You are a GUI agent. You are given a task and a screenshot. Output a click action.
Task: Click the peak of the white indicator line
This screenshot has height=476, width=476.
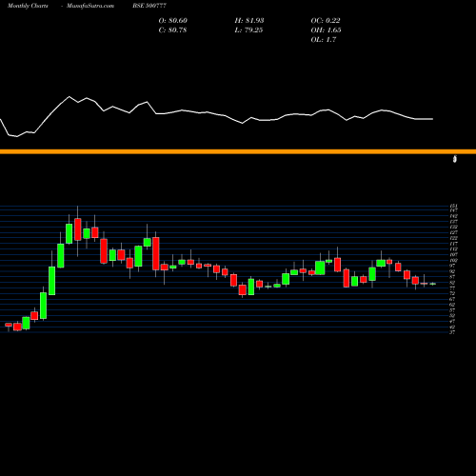point(69,96)
